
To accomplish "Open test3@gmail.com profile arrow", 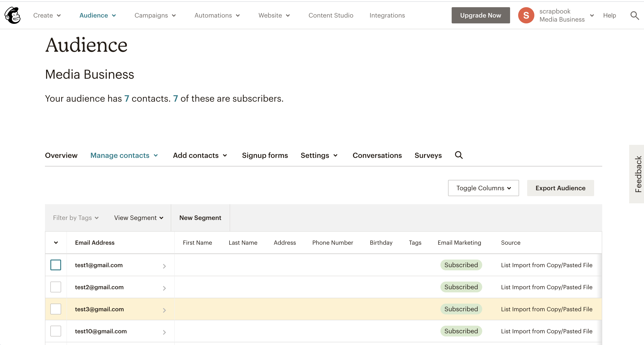I will (x=164, y=310).
